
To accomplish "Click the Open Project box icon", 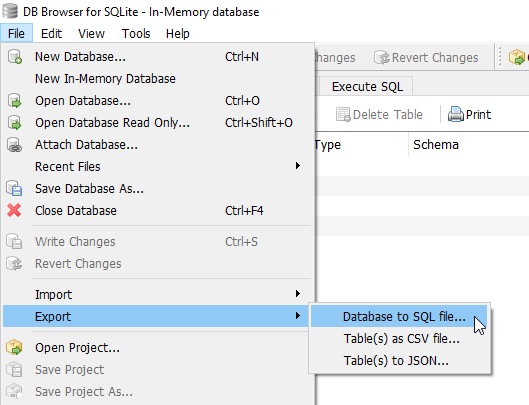I will (14, 347).
